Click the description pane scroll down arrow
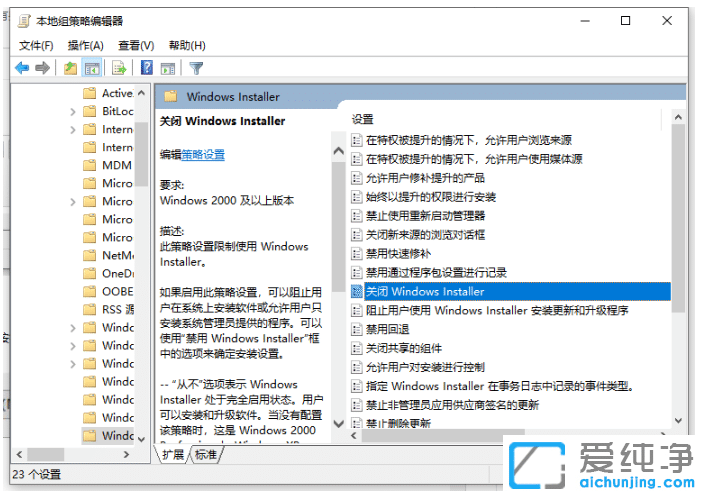Viewport: 703px width, 495px height. [x=339, y=423]
